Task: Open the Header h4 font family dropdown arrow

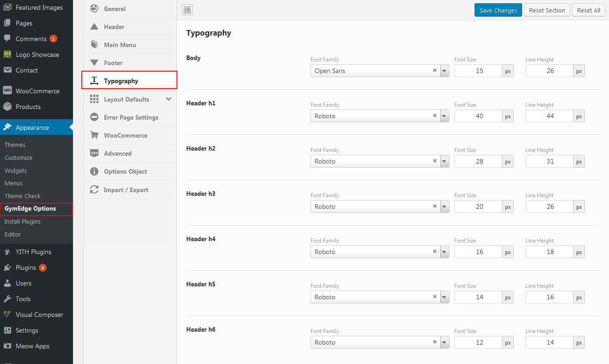Action: (x=445, y=252)
